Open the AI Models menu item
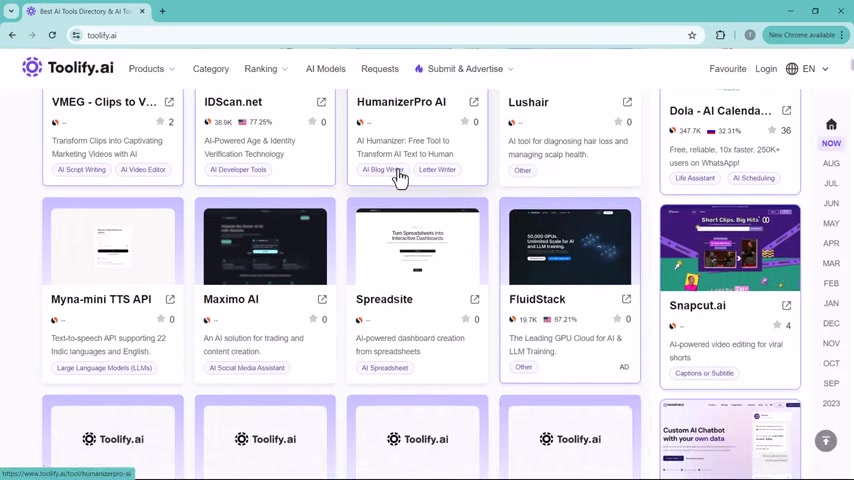This screenshot has height=480, width=854. (x=326, y=69)
